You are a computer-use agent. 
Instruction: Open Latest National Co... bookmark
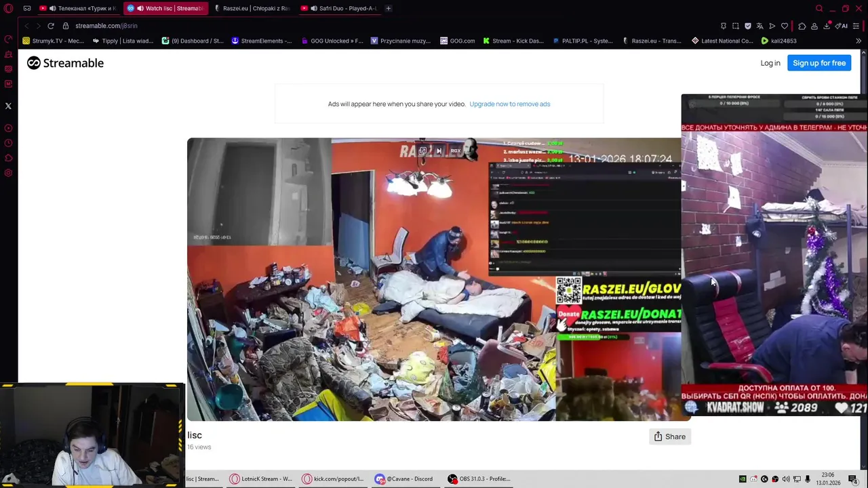[x=722, y=41]
